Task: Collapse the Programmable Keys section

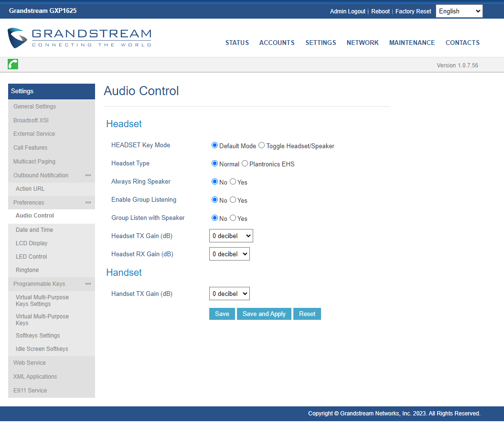Action: [88, 284]
